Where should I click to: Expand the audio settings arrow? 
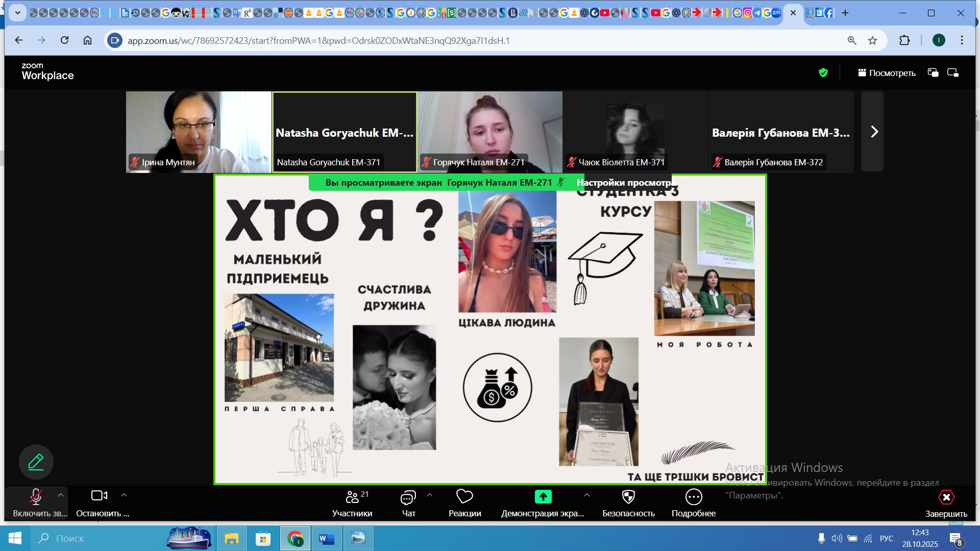click(x=61, y=495)
